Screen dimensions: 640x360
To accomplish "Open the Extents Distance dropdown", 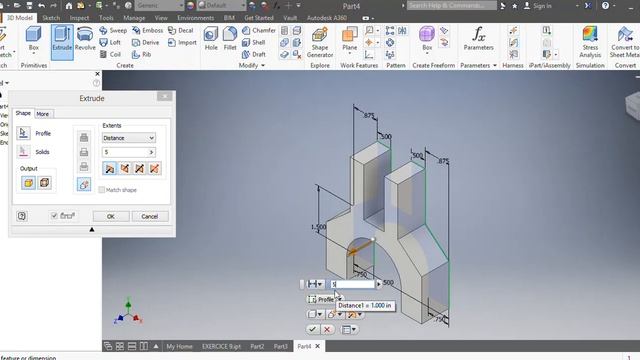I will (129, 138).
